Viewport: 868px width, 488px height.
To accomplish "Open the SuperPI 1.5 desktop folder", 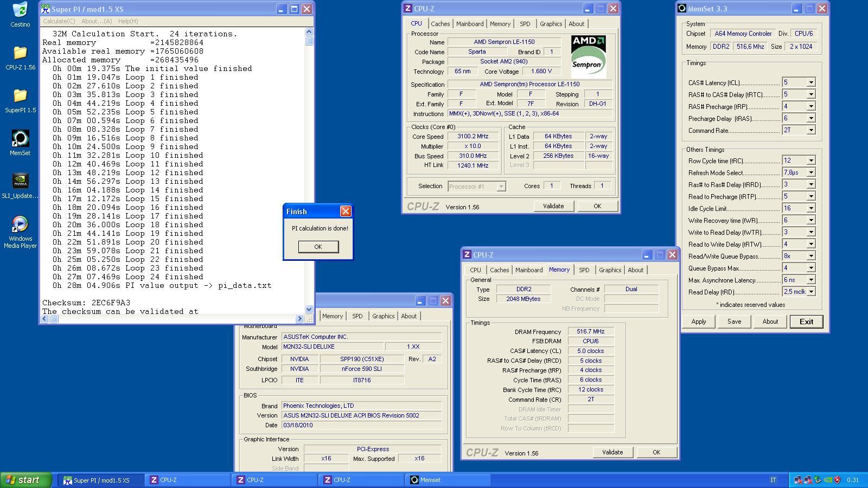I will pyautogui.click(x=20, y=100).
